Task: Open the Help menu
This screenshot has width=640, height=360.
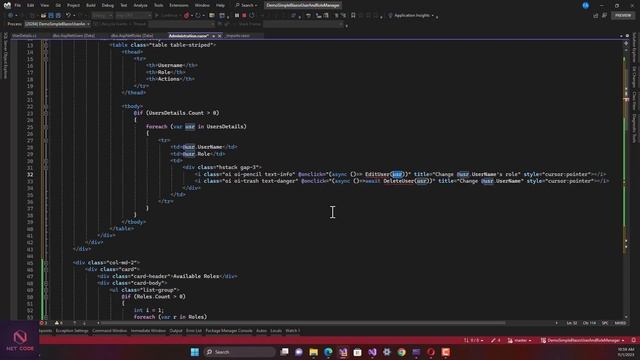Action: tap(220, 5)
